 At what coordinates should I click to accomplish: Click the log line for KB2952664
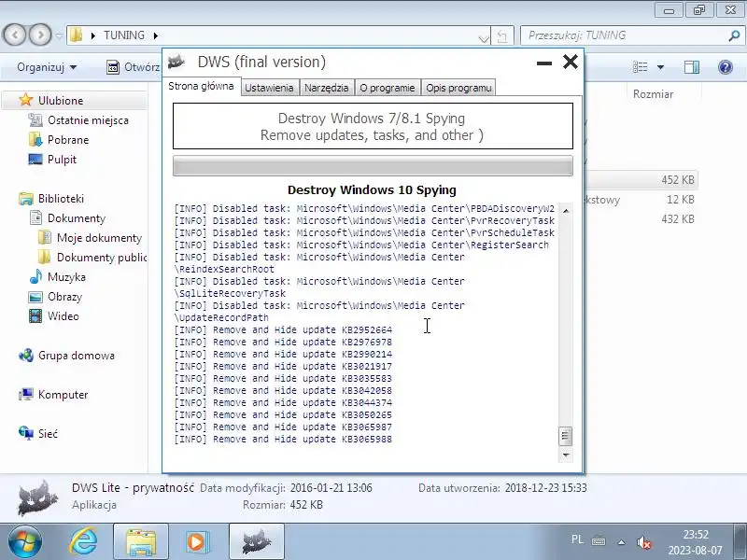[283, 330]
